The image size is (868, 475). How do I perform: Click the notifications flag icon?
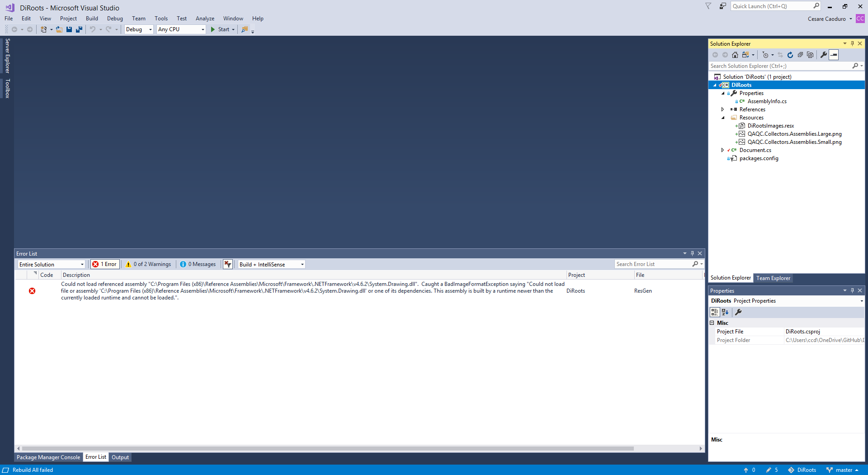click(x=708, y=6)
